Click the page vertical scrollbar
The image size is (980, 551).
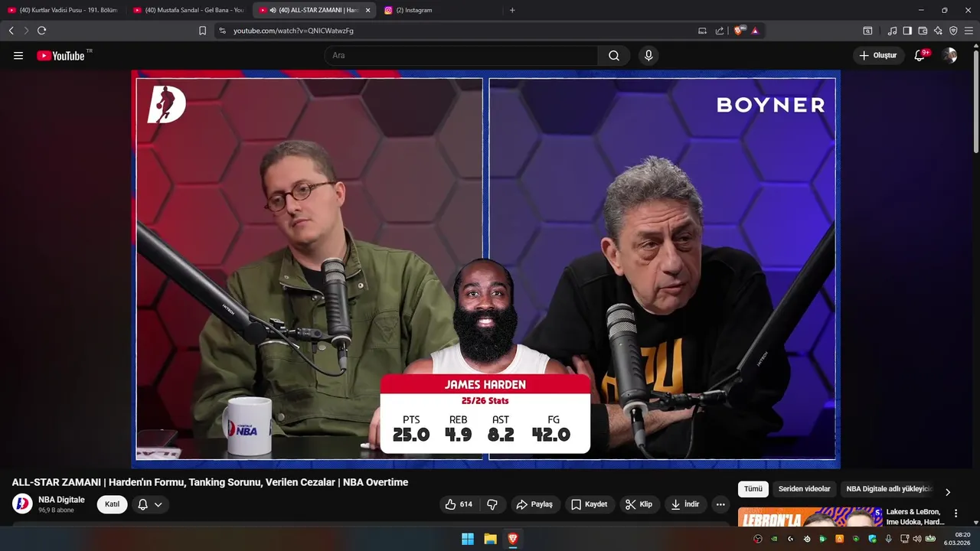pos(975,99)
